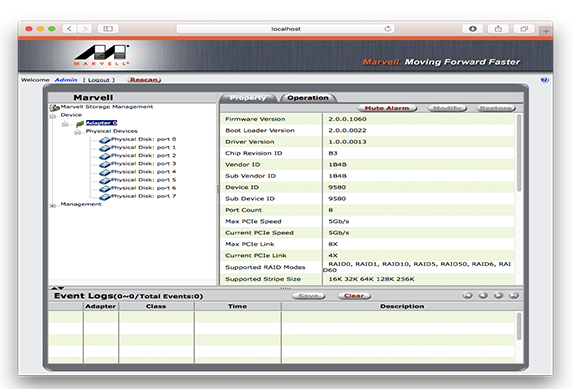Click disk icon for port 2
The image size is (572, 389).
(x=105, y=156)
